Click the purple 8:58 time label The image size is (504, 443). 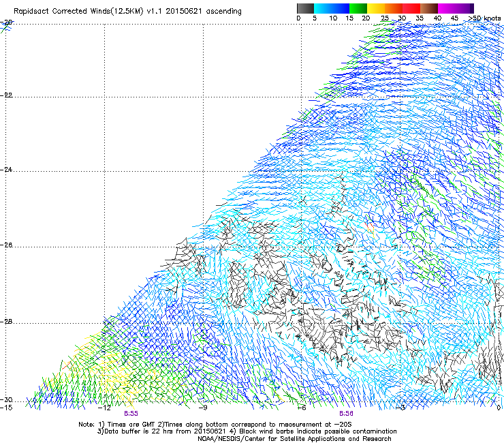(346, 414)
